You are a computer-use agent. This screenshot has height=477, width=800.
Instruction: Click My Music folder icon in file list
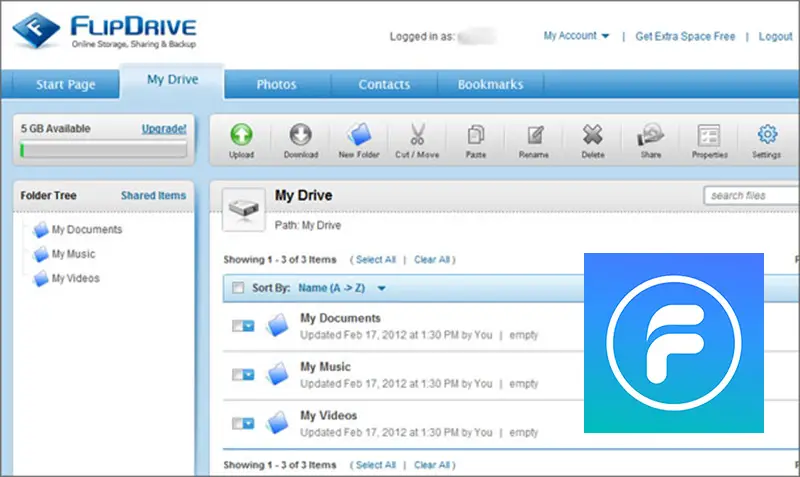[278, 373]
